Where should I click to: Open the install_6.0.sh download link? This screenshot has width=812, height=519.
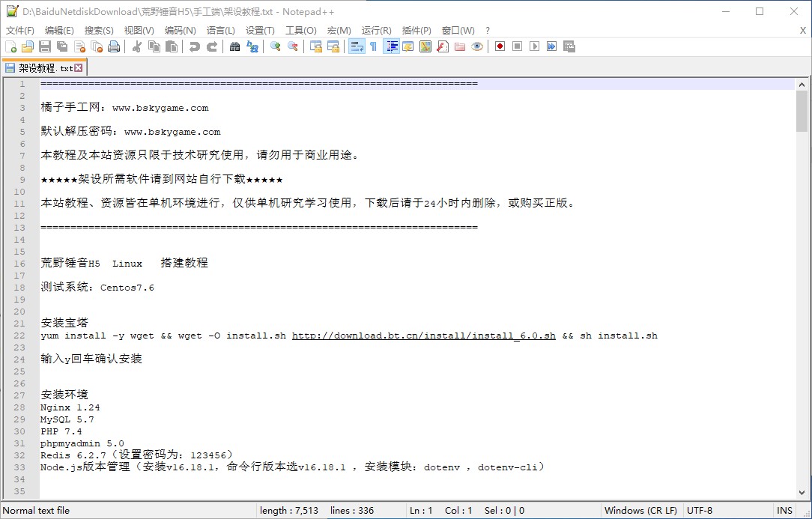[x=424, y=336]
